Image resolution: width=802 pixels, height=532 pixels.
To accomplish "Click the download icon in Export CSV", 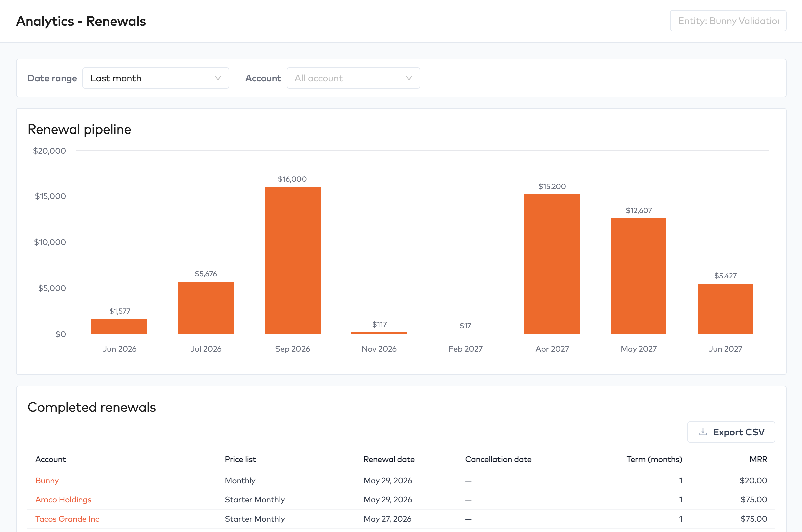I will coord(703,432).
